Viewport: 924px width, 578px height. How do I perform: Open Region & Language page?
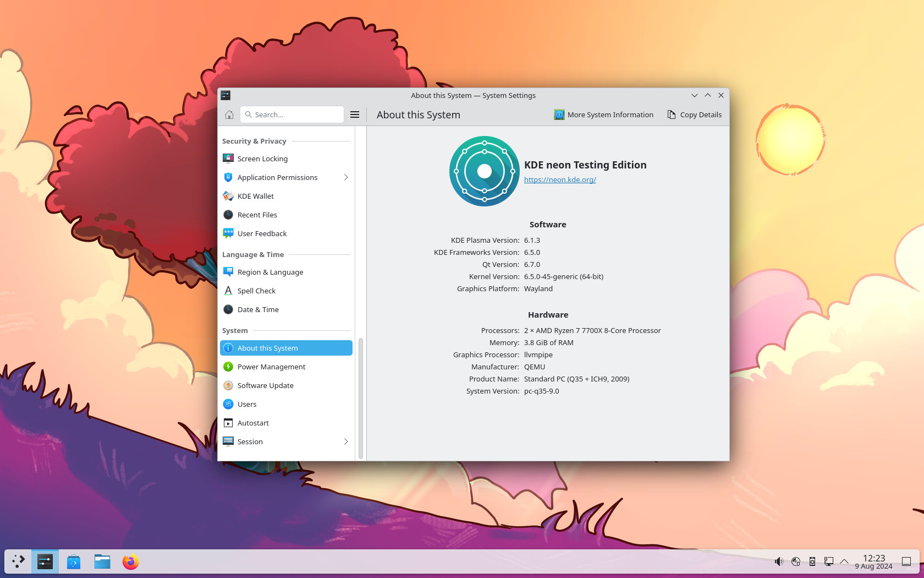[286, 272]
